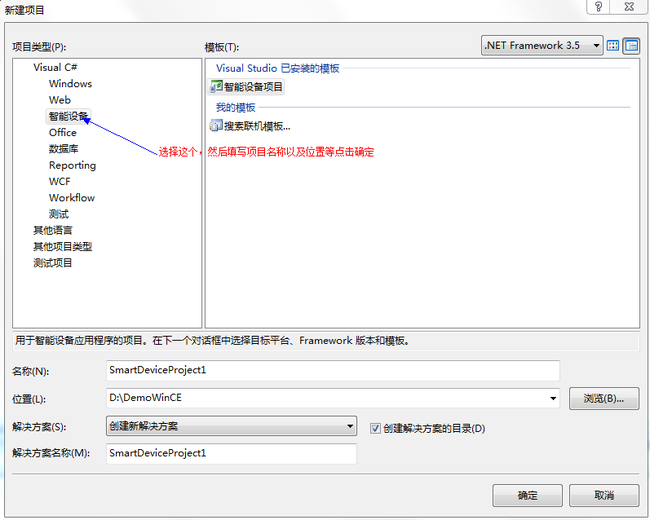This screenshot has height=520, width=650.
Task: Select the 其他项目类型 node
Action: [63, 247]
